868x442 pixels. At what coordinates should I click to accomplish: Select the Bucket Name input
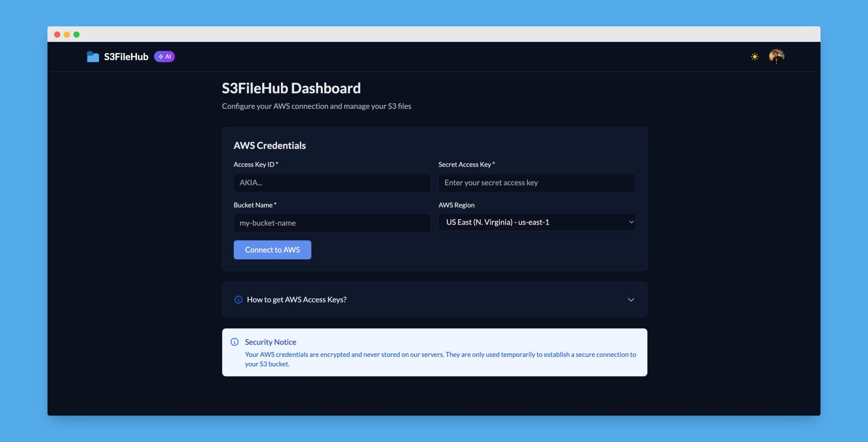tap(332, 223)
